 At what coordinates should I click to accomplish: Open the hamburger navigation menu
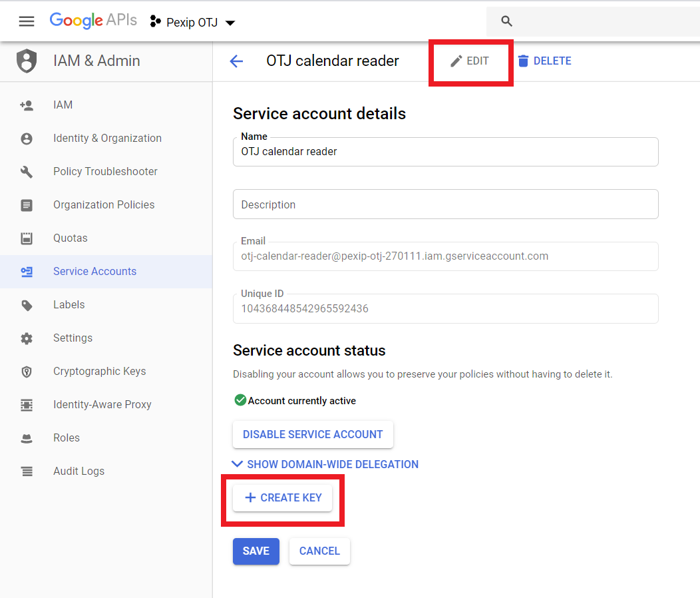tap(27, 21)
